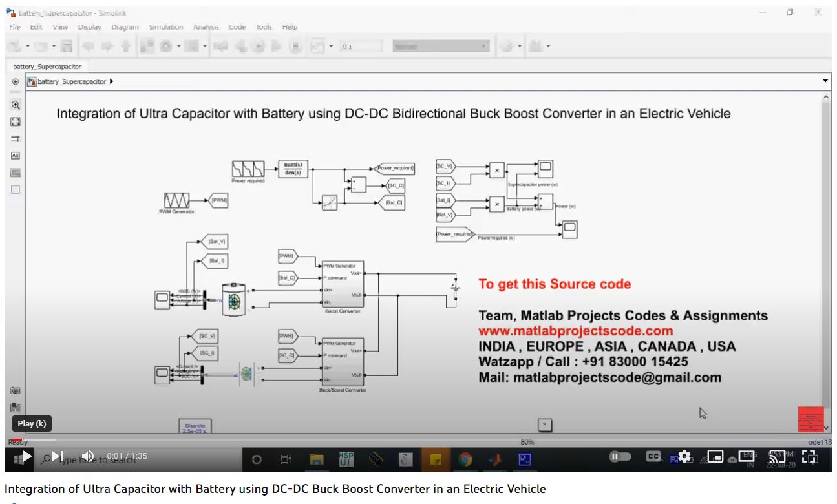Switch to miniplayer mode
The width and height of the screenshot is (837, 504).
click(x=715, y=456)
